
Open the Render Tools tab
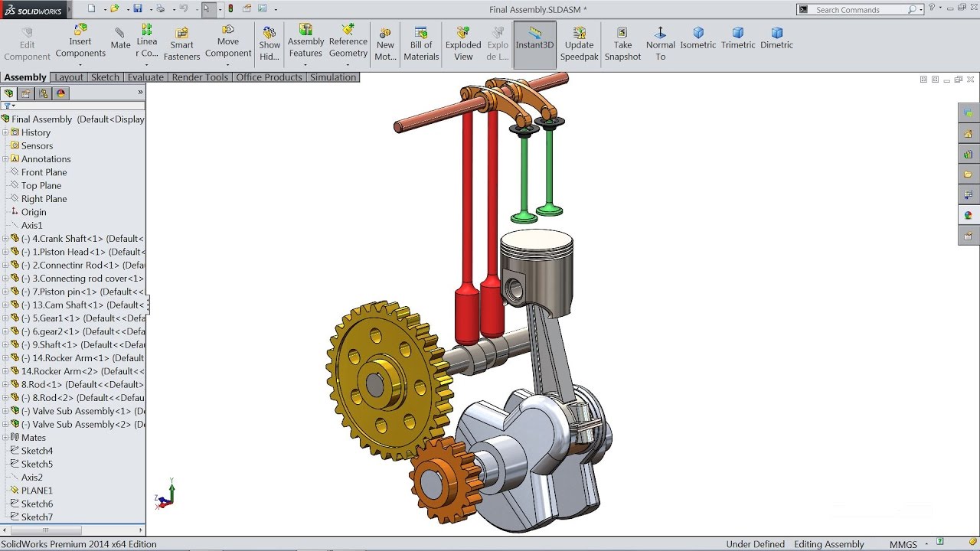point(200,77)
